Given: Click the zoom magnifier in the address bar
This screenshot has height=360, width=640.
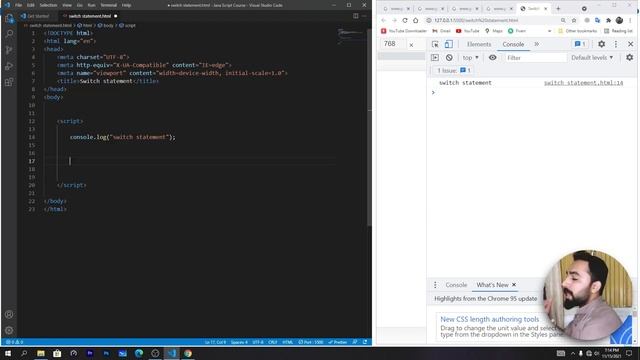Looking at the screenshot, I should [563, 20].
